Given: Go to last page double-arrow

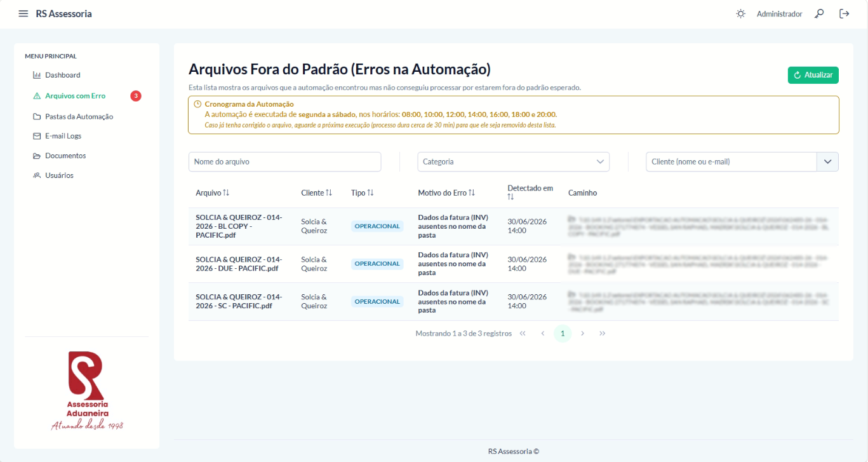Looking at the screenshot, I should tap(603, 333).
